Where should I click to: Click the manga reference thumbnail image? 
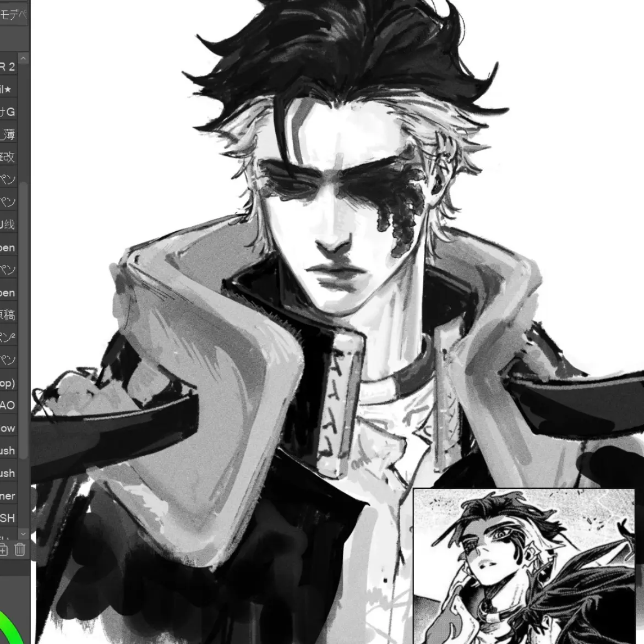pos(523,567)
